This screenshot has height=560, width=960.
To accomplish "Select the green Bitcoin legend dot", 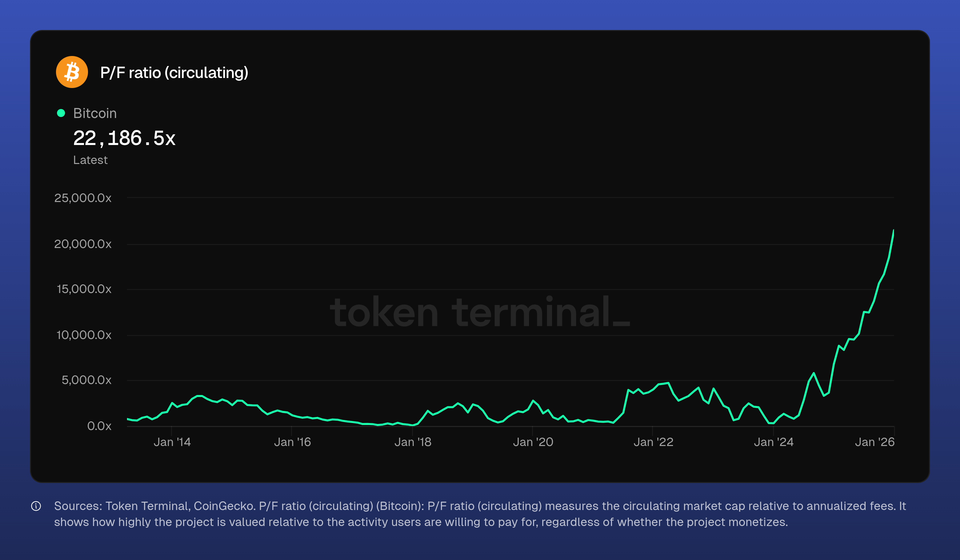I will tap(62, 113).
